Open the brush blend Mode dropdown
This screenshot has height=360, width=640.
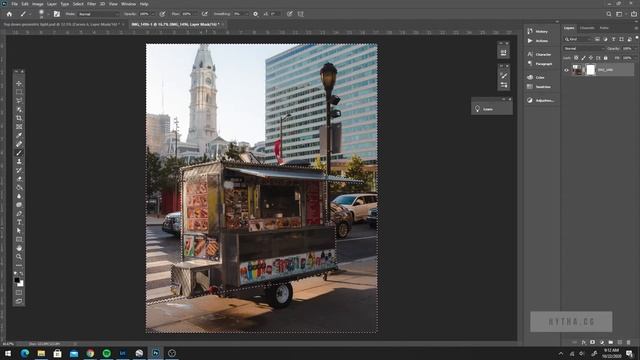[x=98, y=14]
